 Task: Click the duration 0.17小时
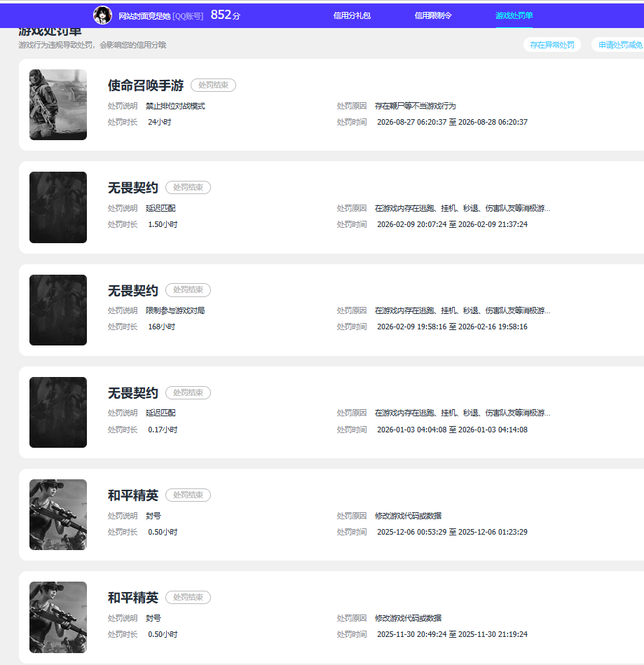pyautogui.click(x=163, y=430)
